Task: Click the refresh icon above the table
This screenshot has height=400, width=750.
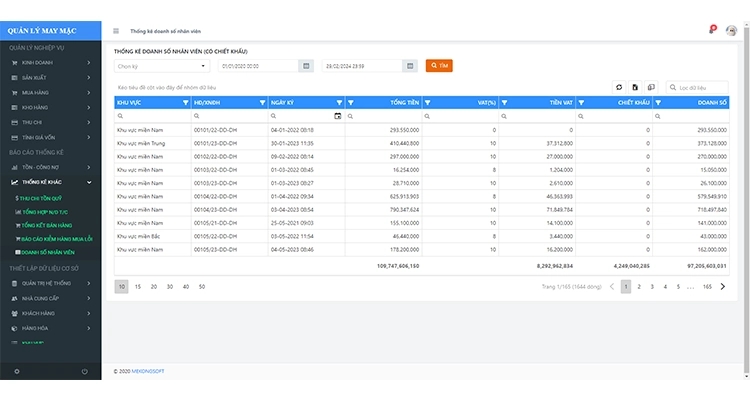Action: [619, 88]
